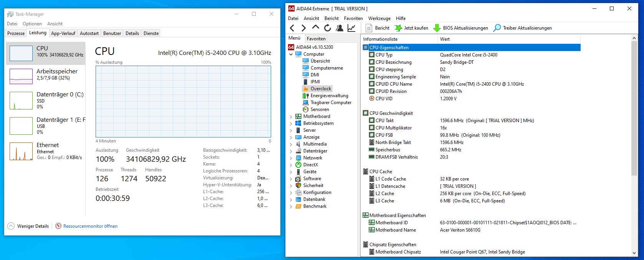
Task: Click the AIDA64 graph chart toolbar icon
Action: click(x=351, y=28)
